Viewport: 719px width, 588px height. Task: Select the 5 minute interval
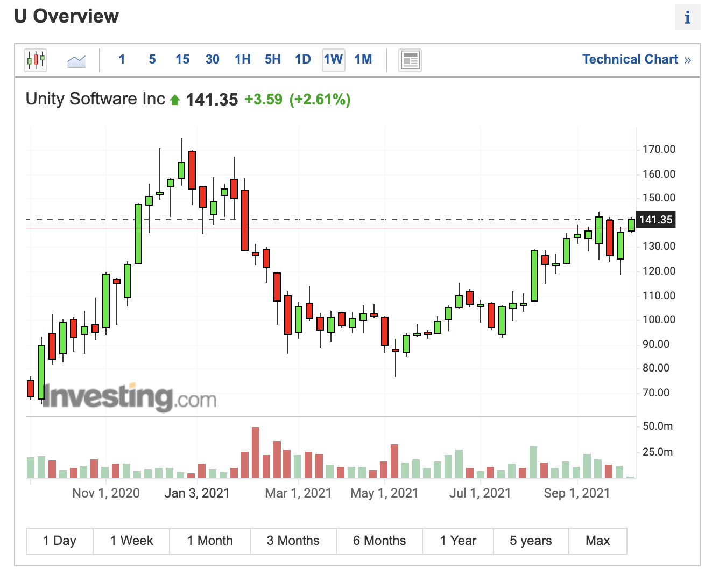pos(152,59)
